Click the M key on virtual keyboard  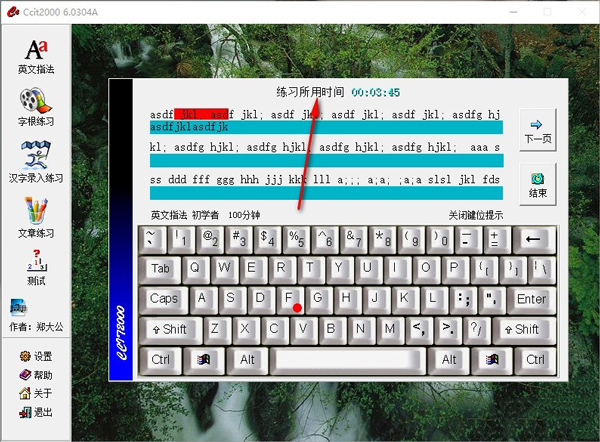point(390,330)
